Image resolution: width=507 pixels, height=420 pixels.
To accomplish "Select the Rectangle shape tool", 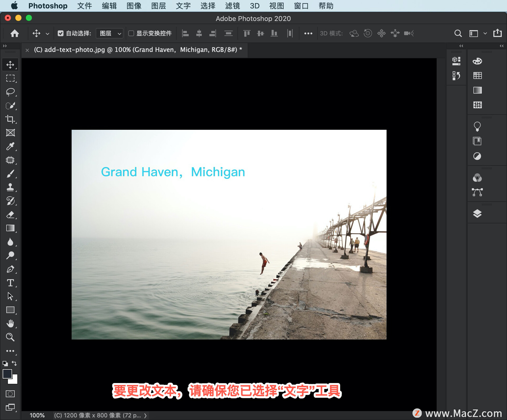I will [10, 310].
